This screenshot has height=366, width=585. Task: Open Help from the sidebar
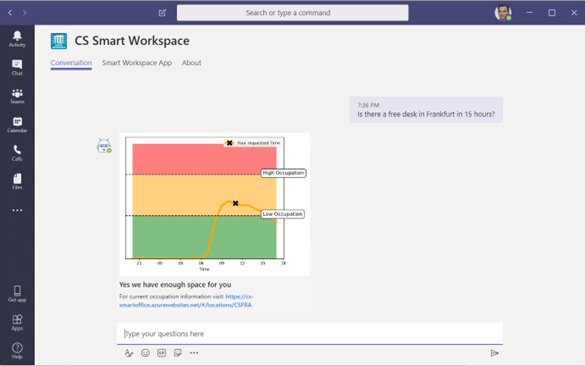pos(17,351)
